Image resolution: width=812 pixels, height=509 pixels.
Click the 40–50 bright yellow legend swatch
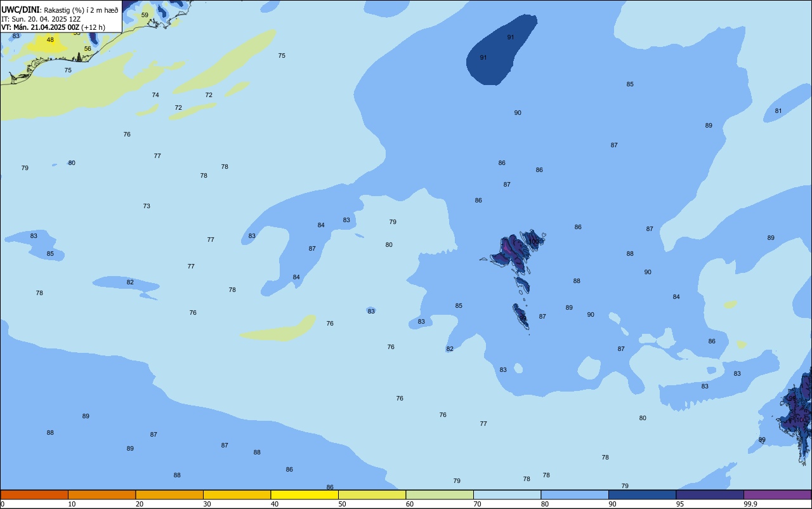coord(304,494)
